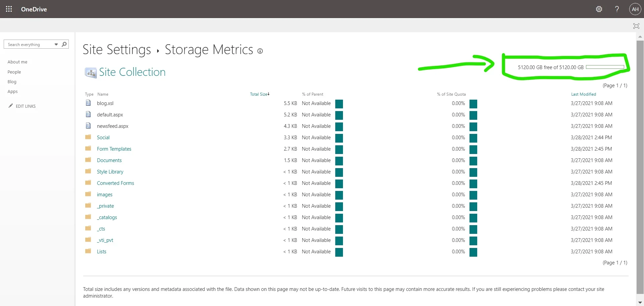Sort by Last Modified column header

583,94
